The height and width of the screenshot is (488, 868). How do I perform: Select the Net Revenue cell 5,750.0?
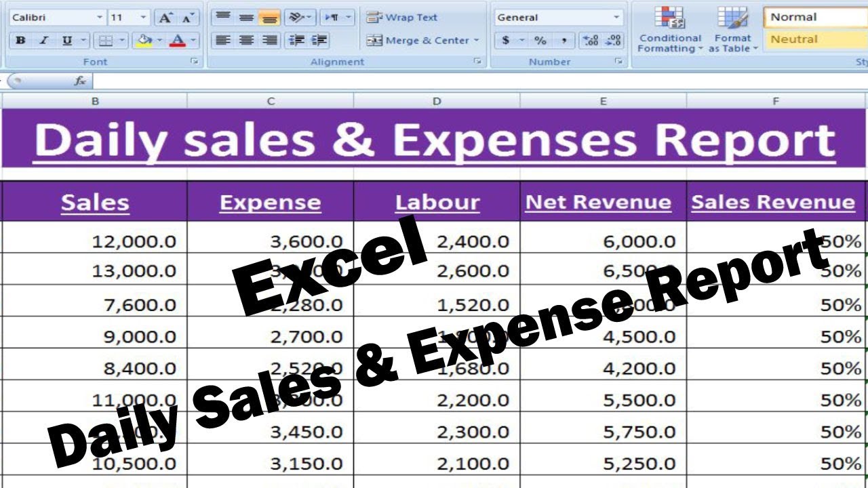pyautogui.click(x=604, y=428)
